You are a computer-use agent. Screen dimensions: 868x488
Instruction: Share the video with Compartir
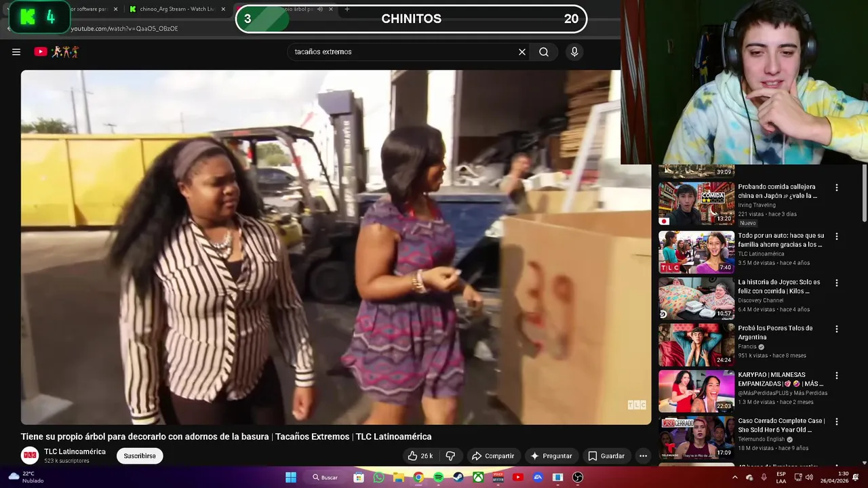[x=493, y=456]
